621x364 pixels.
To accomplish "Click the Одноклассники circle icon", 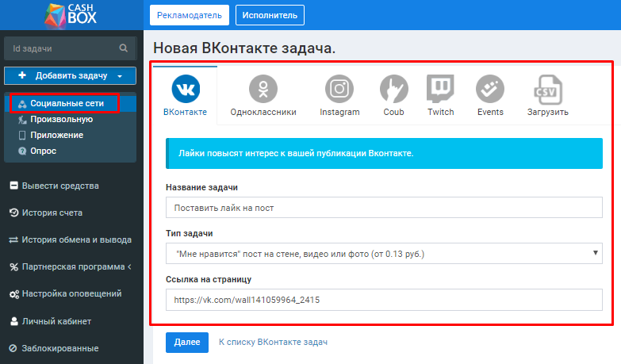I will point(263,89).
